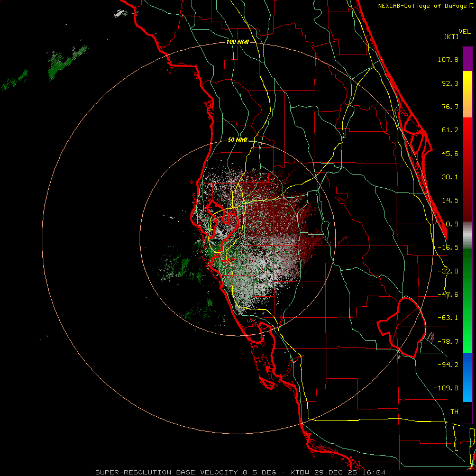The image size is (476, 476).
Task: Select the 45.6 scale value
Action: click(x=450, y=153)
